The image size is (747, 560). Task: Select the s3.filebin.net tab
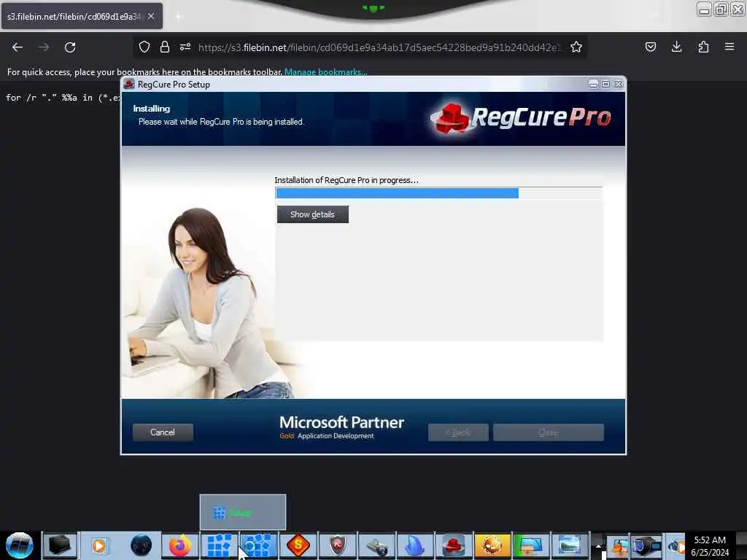(x=82, y=16)
